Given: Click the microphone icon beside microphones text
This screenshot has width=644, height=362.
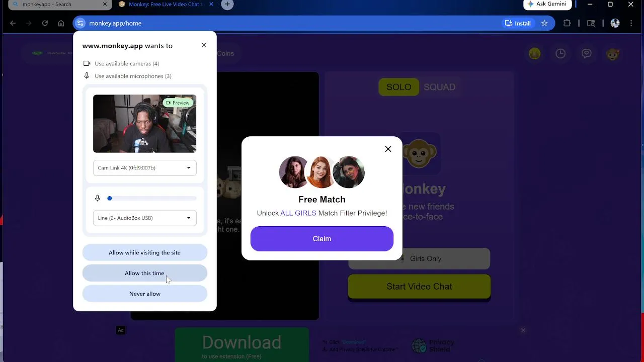Looking at the screenshot, I should tap(87, 76).
